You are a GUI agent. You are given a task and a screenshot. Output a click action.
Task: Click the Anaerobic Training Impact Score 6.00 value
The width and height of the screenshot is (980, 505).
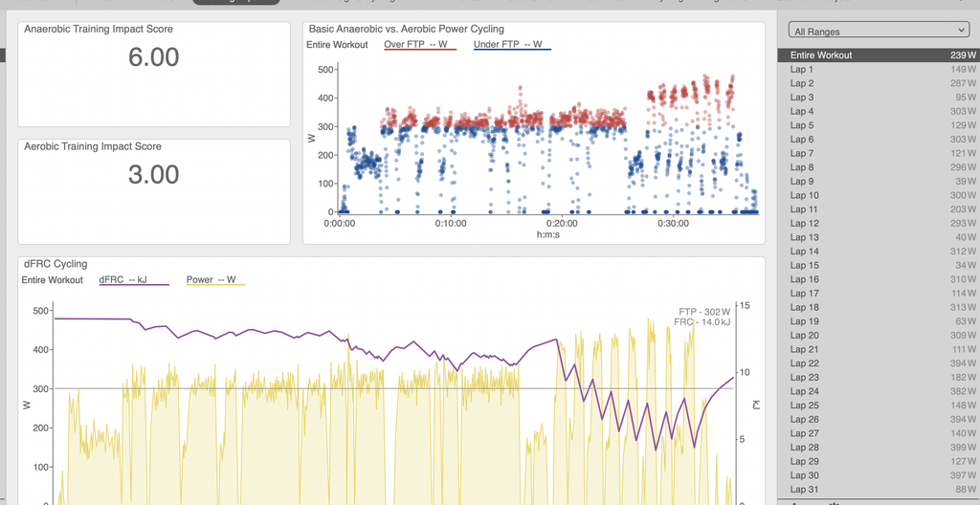pyautogui.click(x=154, y=57)
